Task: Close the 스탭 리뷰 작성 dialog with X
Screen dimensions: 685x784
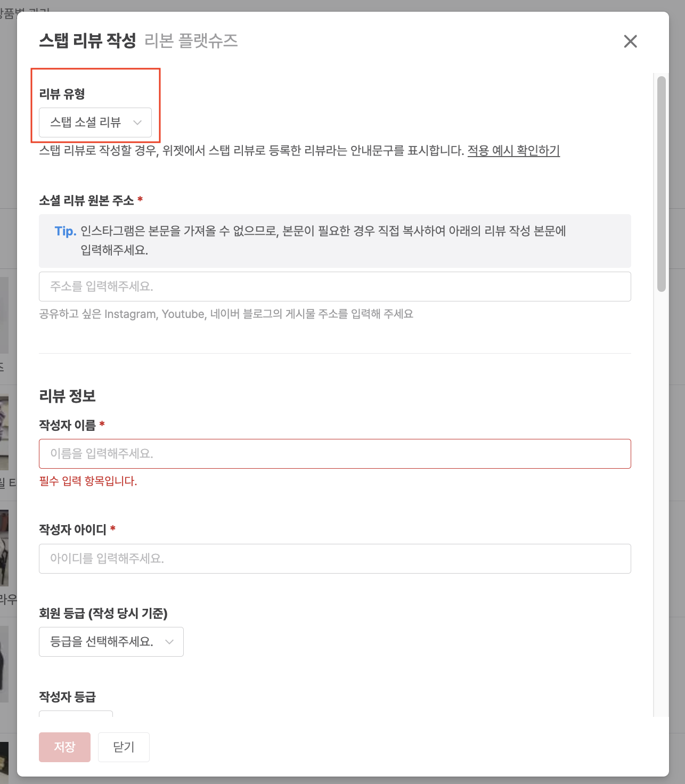Action: [630, 41]
